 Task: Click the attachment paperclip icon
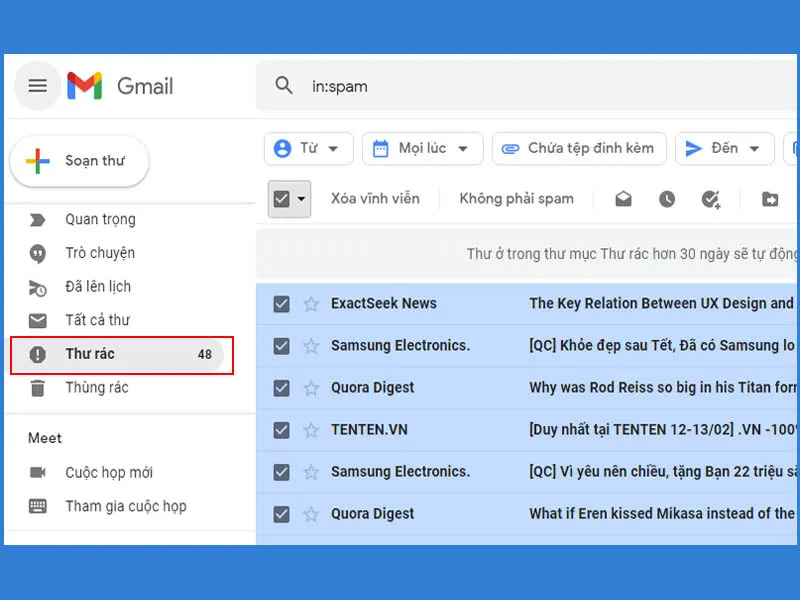[510, 149]
